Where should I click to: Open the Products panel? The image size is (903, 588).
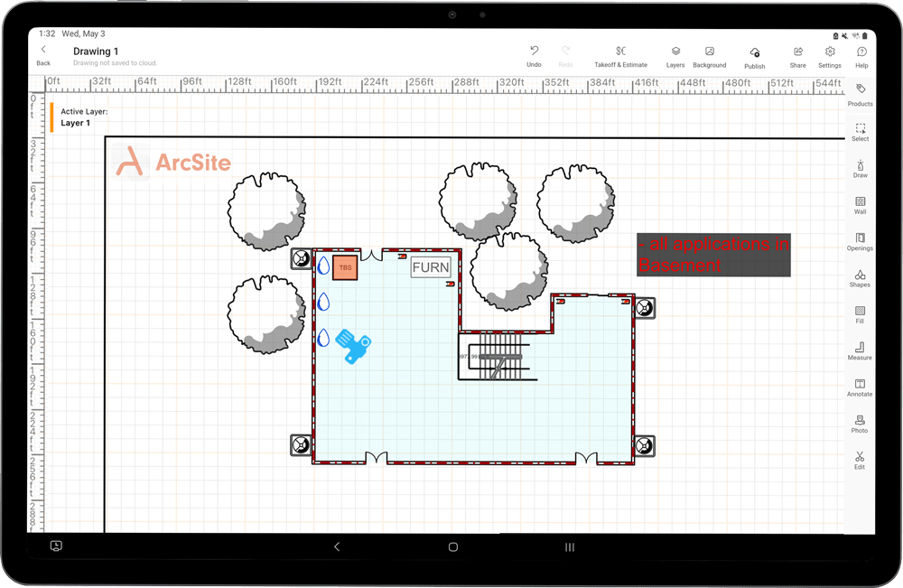point(860,95)
